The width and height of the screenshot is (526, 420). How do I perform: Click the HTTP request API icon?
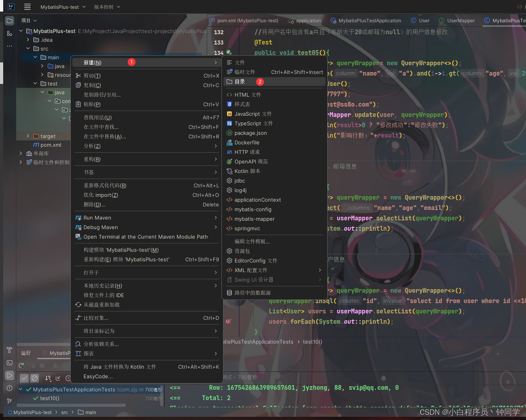coord(229,152)
